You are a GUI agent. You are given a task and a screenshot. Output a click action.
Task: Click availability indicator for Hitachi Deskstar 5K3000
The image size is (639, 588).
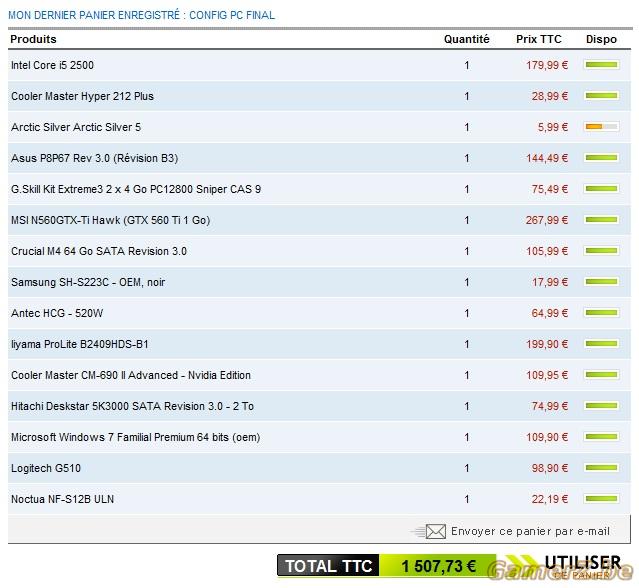pyautogui.click(x=602, y=405)
